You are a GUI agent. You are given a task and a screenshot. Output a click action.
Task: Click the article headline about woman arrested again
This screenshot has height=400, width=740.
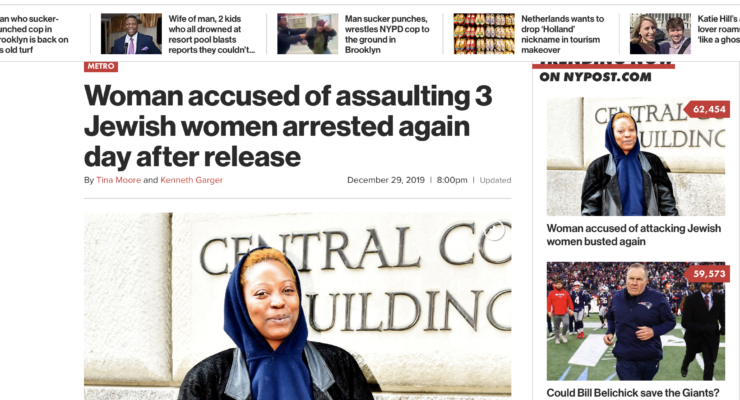coord(288,126)
